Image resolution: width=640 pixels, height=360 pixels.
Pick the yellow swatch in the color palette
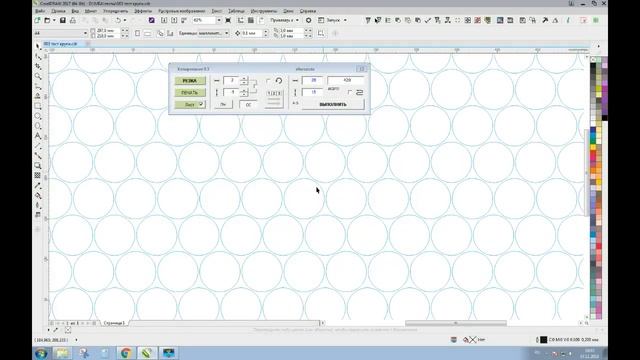(x=593, y=148)
